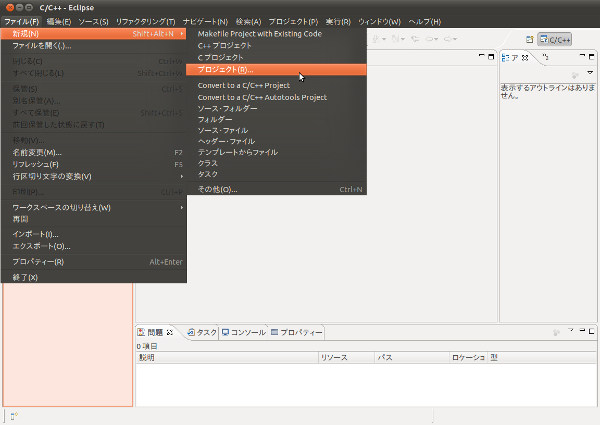Create a new ソース・フォルダー
The width and height of the screenshot is (600, 425).
point(276,109)
